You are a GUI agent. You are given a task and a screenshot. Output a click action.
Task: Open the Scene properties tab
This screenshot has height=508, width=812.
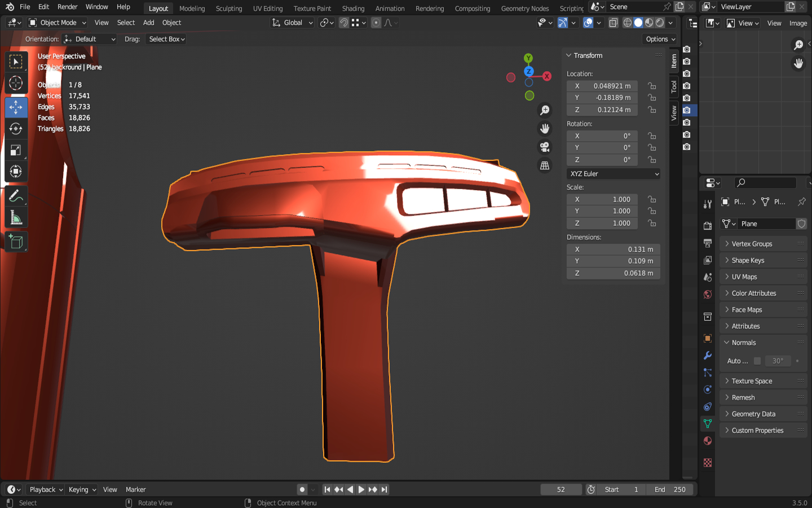708,277
